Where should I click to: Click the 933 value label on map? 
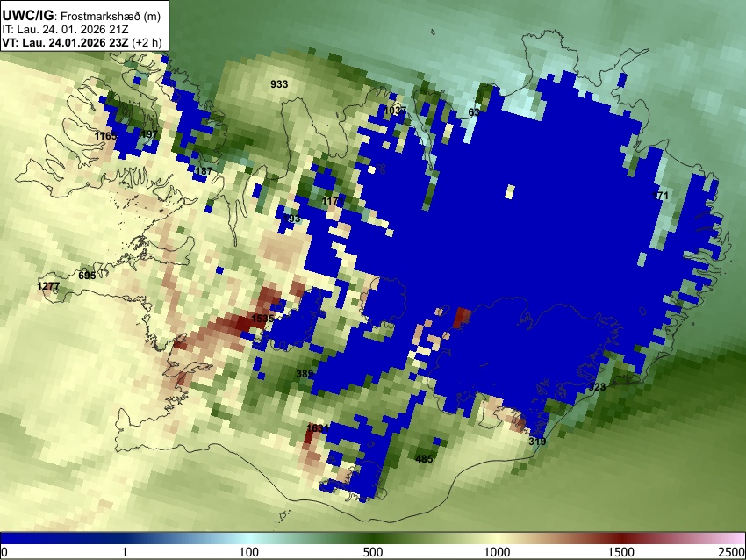(279, 84)
